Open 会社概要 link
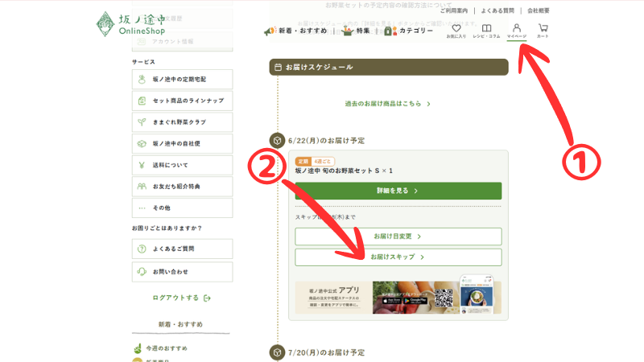 pyautogui.click(x=539, y=10)
